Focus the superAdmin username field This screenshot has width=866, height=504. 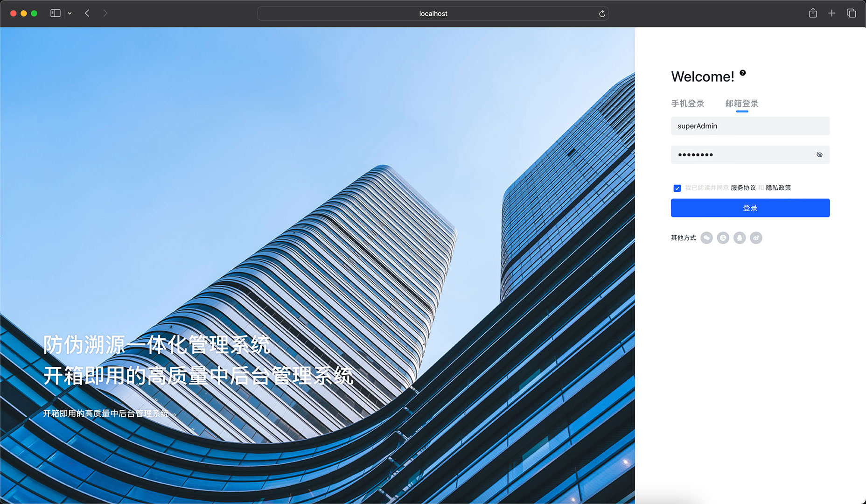(x=750, y=126)
